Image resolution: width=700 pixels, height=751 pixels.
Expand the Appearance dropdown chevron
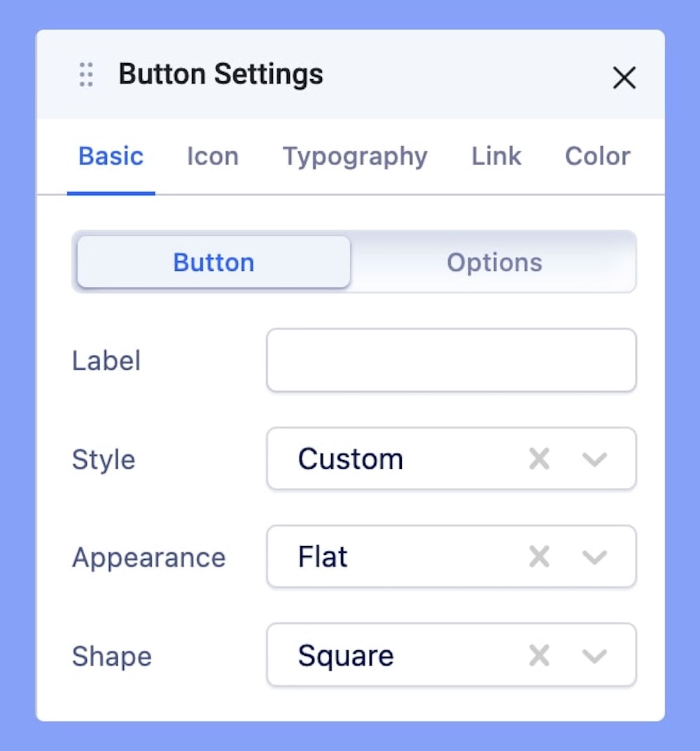pyautogui.click(x=594, y=558)
